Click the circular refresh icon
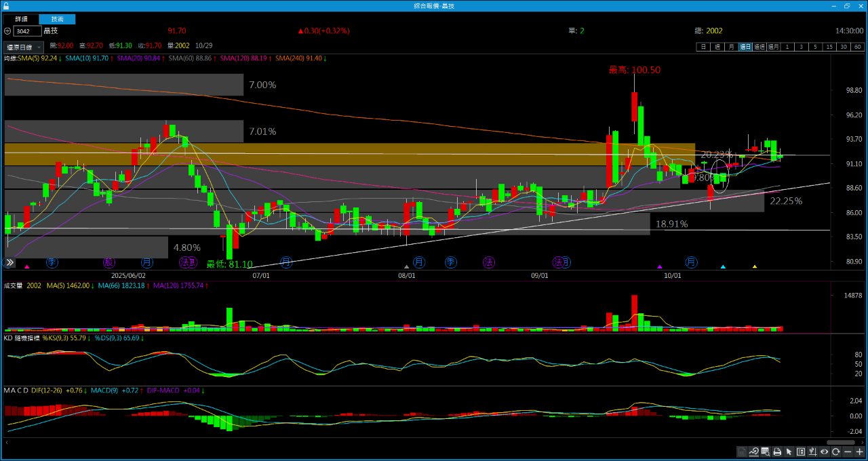This screenshot has height=461, width=868. [x=836, y=452]
